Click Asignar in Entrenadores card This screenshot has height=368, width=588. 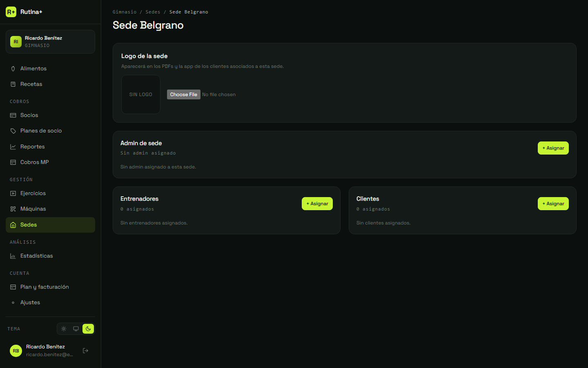point(317,204)
